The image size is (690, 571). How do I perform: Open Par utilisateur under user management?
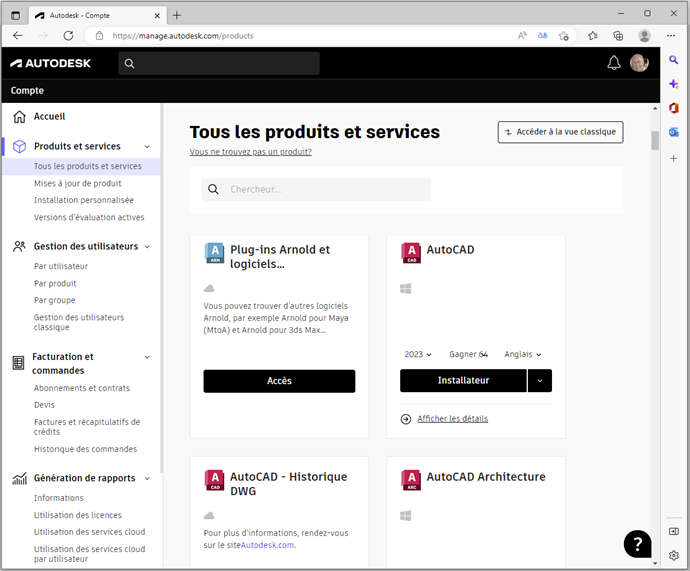(x=61, y=266)
